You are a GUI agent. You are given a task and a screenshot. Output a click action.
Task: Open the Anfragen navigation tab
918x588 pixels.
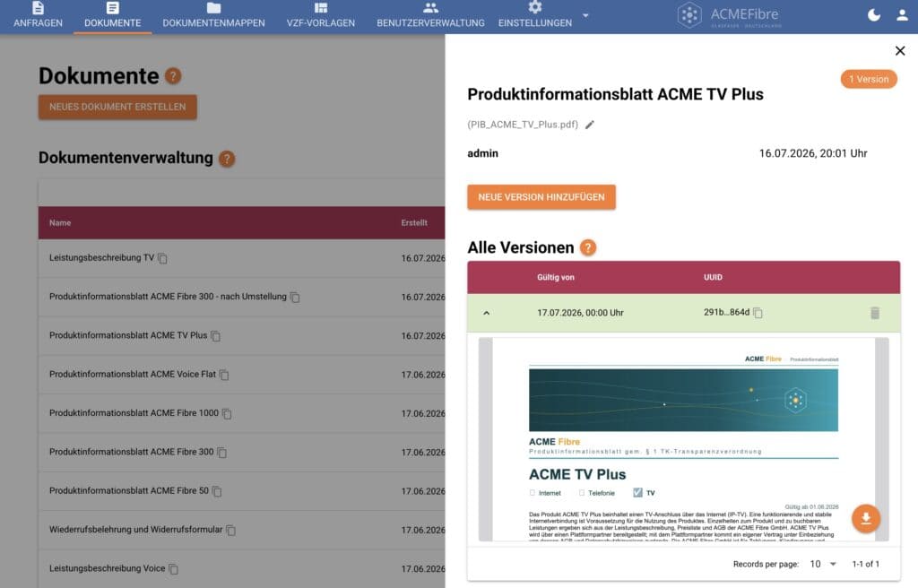click(x=38, y=16)
